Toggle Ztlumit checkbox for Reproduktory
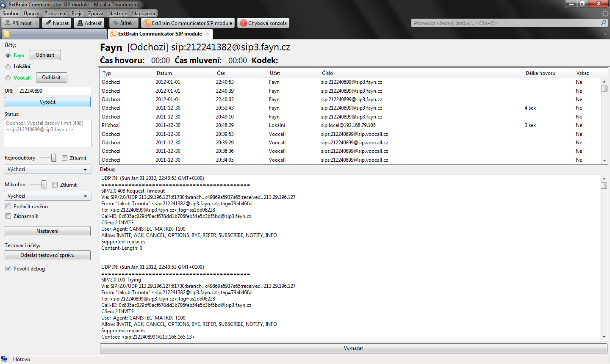Screen dimensions: 610x364 (x=65, y=158)
